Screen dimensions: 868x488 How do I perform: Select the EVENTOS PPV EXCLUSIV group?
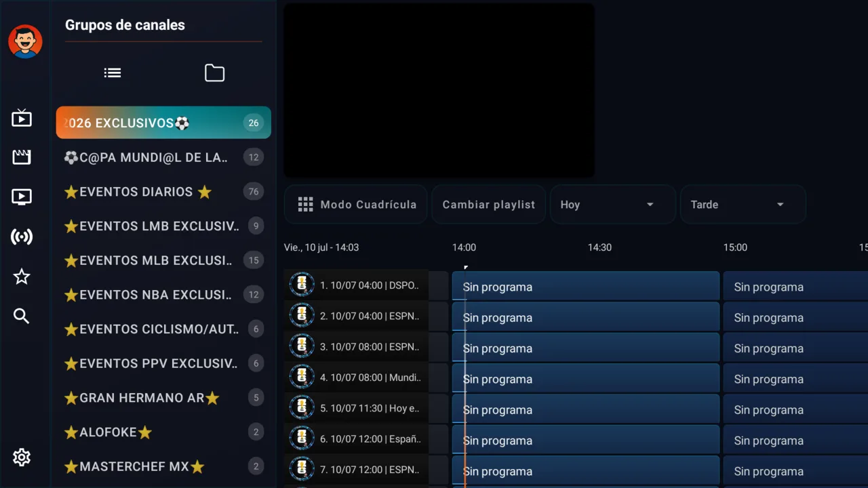click(x=163, y=363)
